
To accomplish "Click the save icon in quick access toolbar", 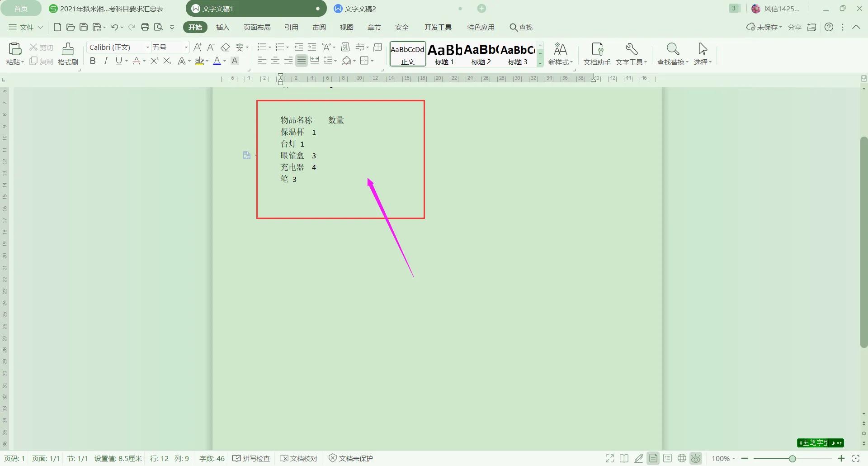I will (84, 27).
